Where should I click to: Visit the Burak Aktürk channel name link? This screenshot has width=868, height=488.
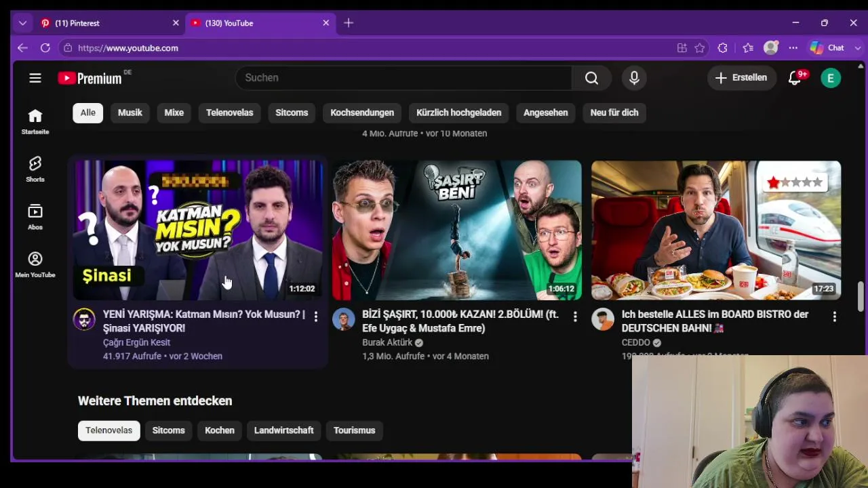389,342
